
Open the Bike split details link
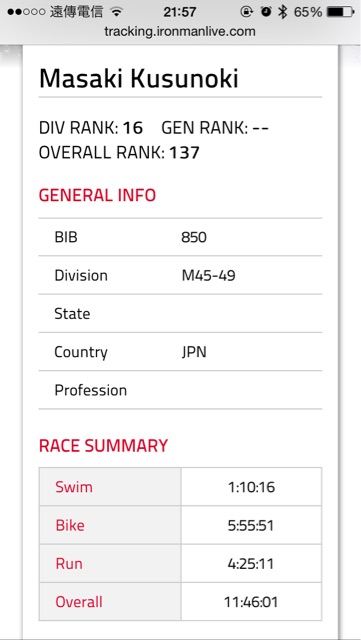(70, 525)
